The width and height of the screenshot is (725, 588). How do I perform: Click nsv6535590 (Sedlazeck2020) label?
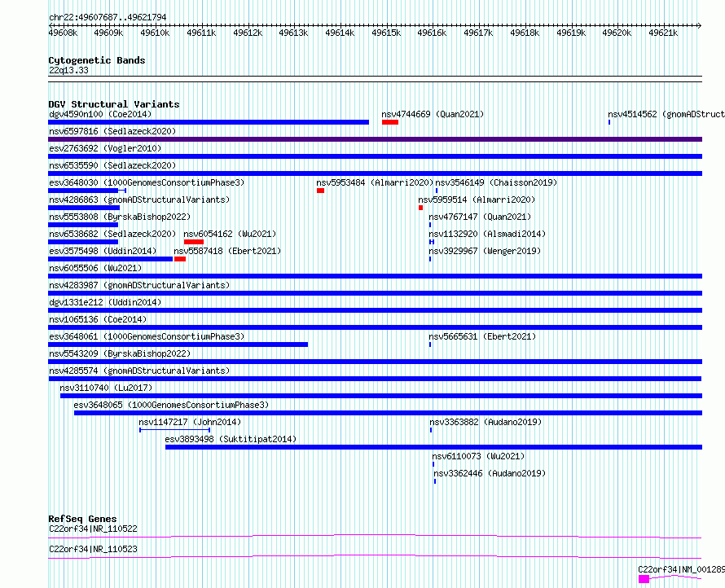click(x=112, y=165)
